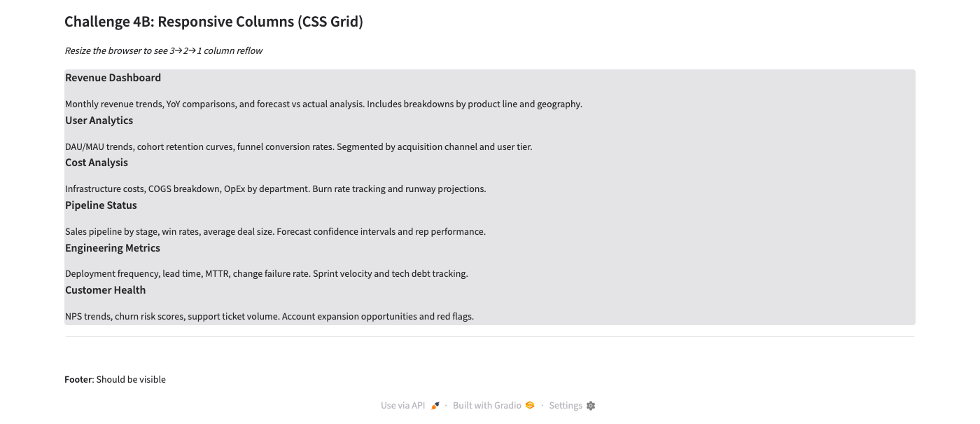Screen dimensions: 980x424
Task: Select the Pipeline Status card title
Action: [101, 205]
